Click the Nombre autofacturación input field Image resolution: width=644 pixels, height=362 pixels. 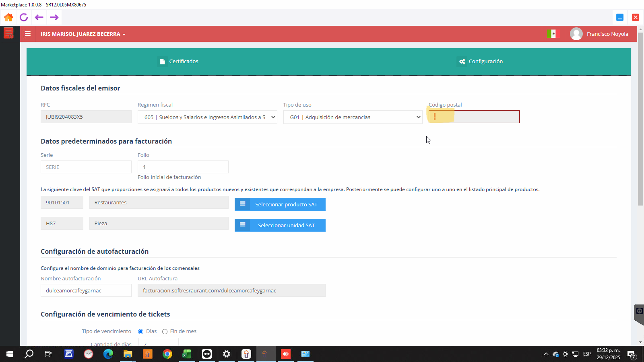tap(86, 290)
